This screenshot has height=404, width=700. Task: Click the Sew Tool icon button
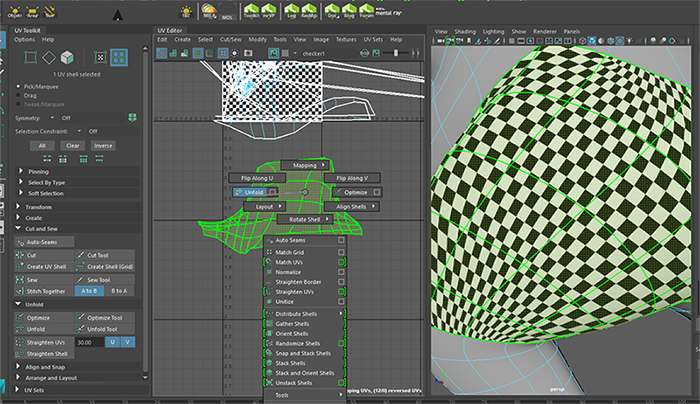pos(80,280)
